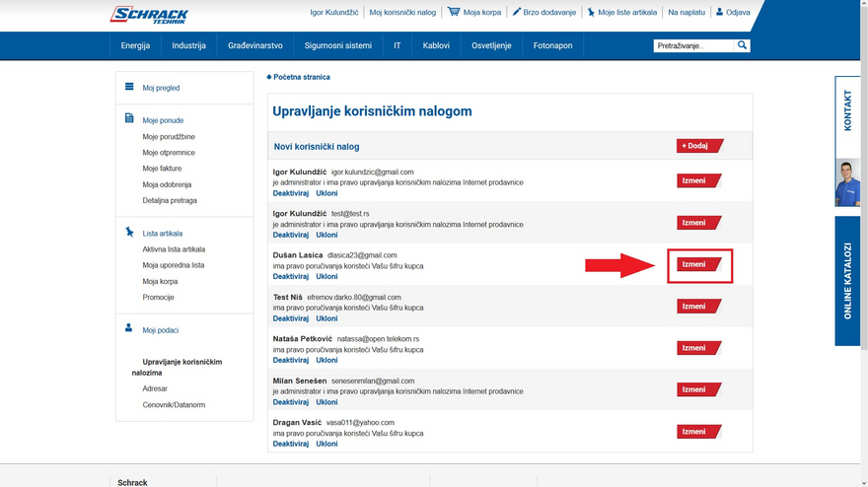Viewport: 868px width, 487px height.
Task: Open Cenovnik/Datanorm in sidebar
Action: pos(174,404)
